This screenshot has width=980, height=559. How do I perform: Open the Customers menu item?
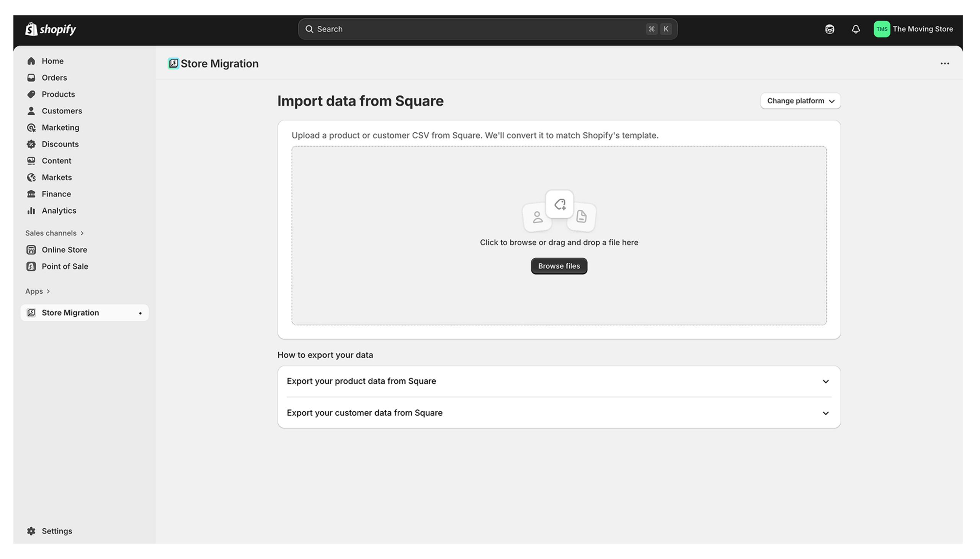point(61,111)
